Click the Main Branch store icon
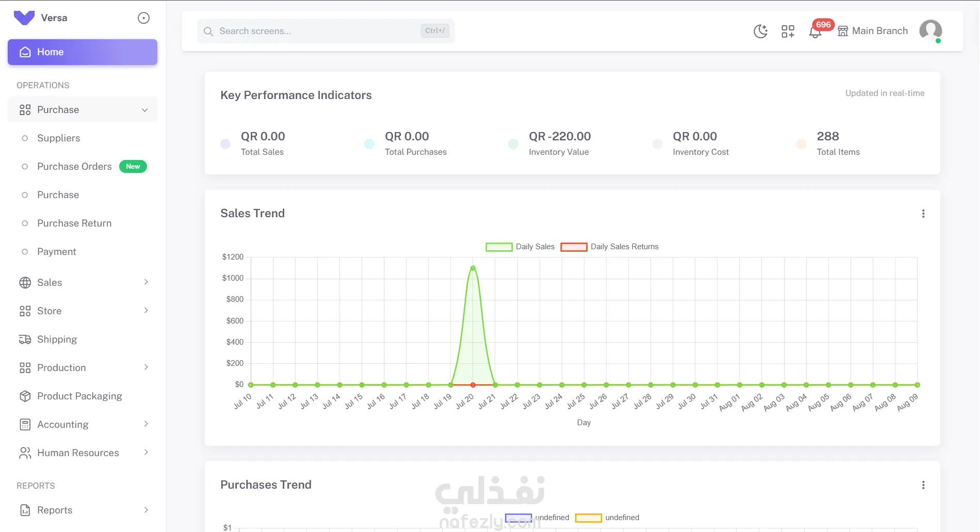 tap(843, 31)
